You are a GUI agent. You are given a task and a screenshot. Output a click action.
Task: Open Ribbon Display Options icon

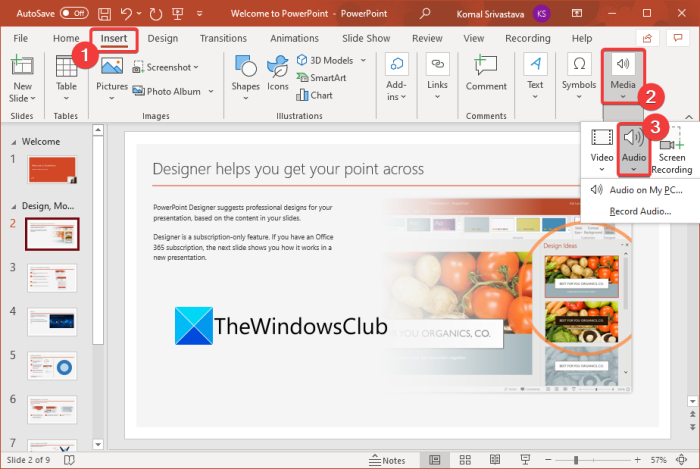(577, 13)
